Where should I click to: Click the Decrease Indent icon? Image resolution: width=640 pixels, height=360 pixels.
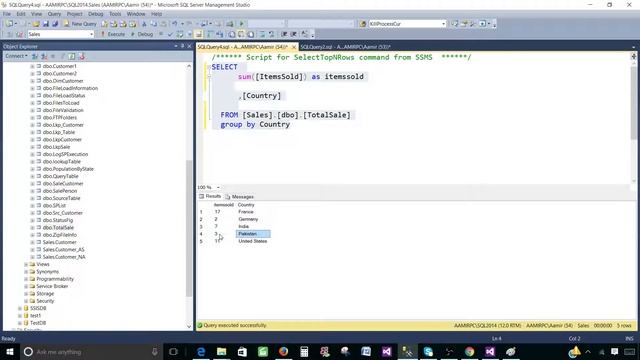pos(284,34)
